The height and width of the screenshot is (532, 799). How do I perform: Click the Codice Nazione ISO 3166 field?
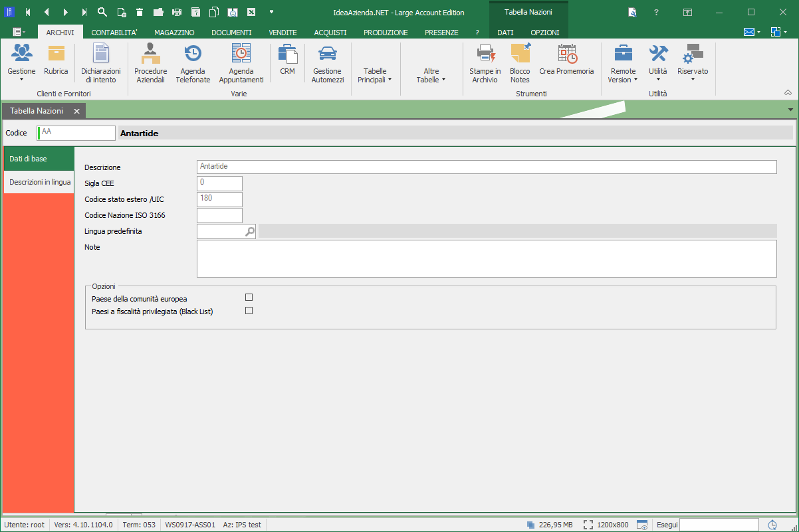219,215
